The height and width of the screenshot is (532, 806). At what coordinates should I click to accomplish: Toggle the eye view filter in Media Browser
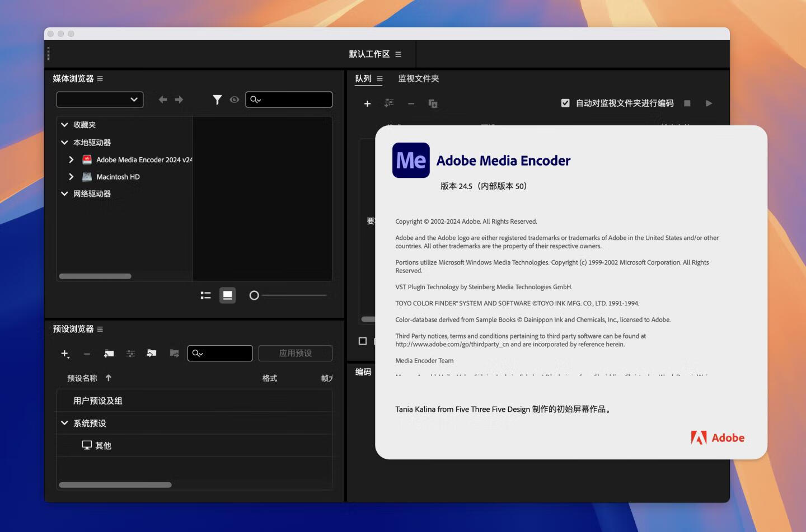coord(235,100)
